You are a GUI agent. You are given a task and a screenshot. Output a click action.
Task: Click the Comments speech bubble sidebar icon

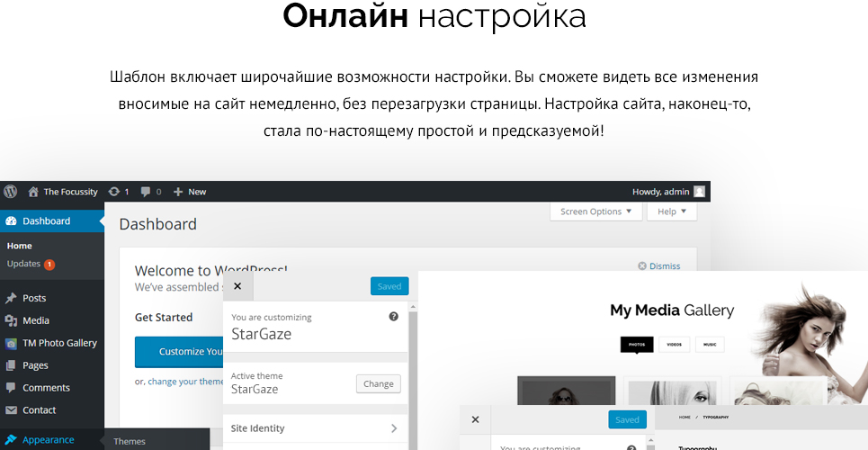(11, 388)
